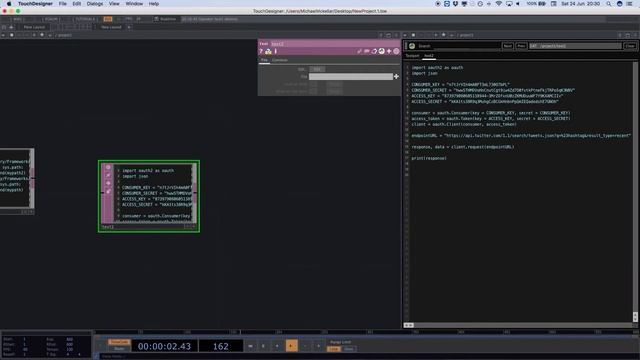Click the print(response) line in editor
Image resolution: width=640 pixels, height=360 pixels.
tap(429, 158)
